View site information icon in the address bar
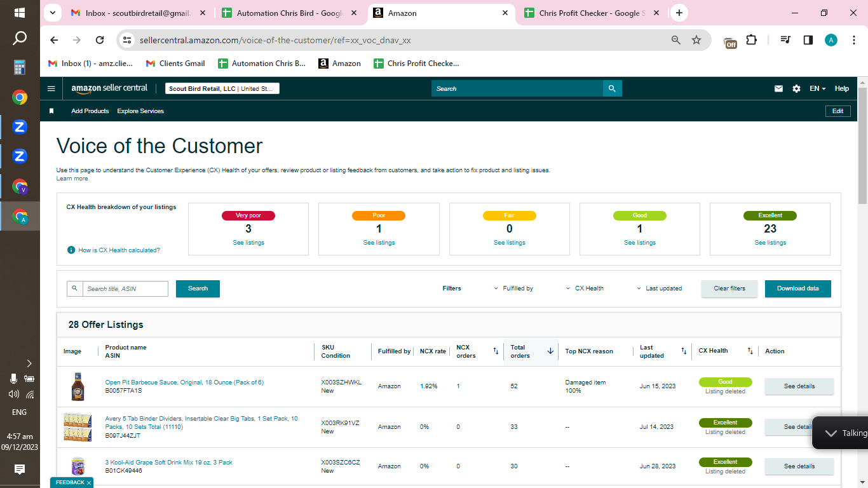This screenshot has height=488, width=868. 127,40
